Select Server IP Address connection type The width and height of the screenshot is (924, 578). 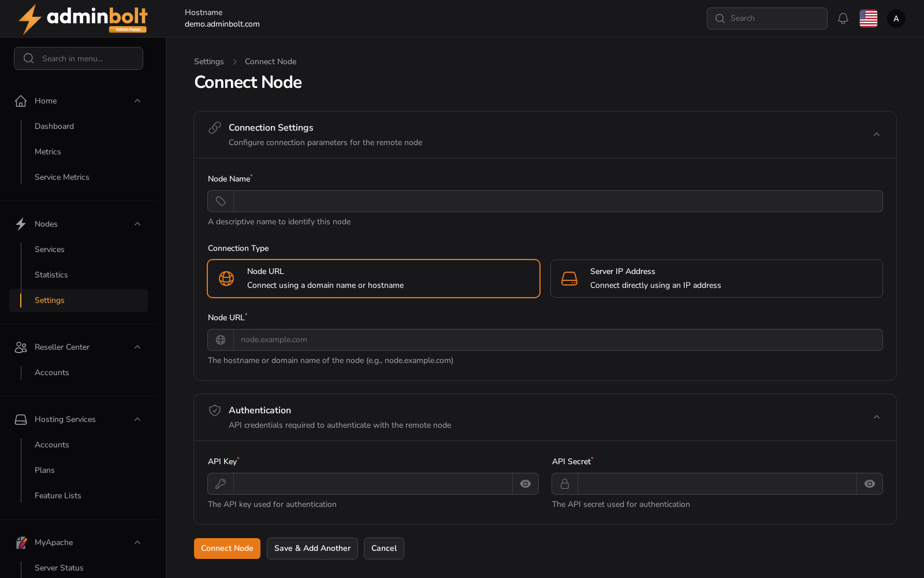coord(717,279)
